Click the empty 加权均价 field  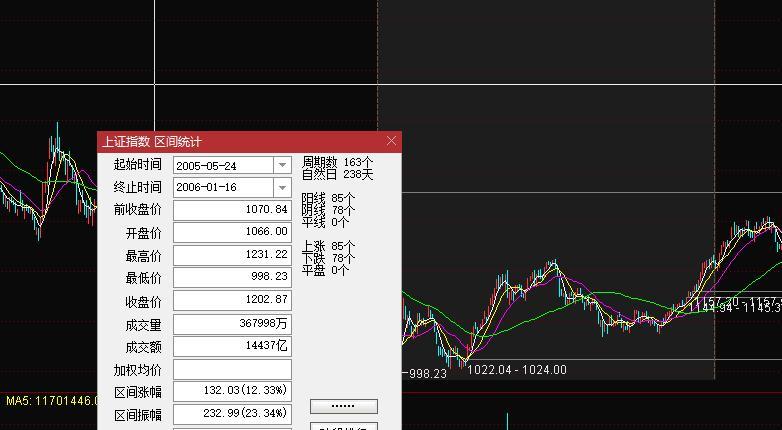pyautogui.click(x=232, y=370)
